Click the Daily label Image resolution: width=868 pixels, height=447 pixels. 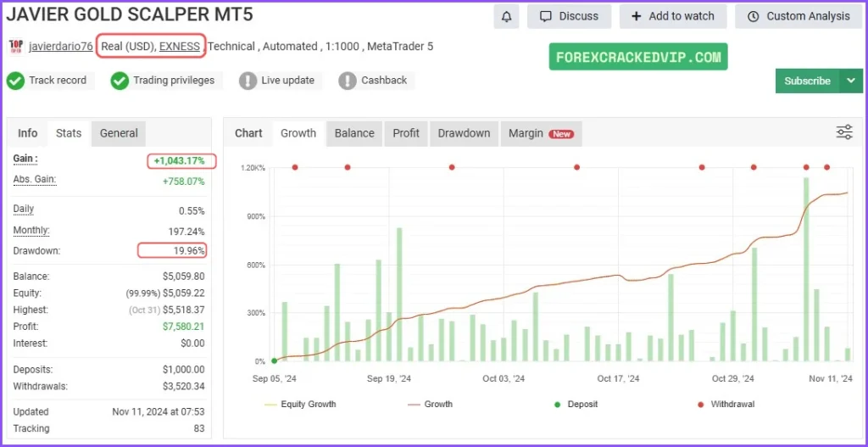click(x=24, y=210)
